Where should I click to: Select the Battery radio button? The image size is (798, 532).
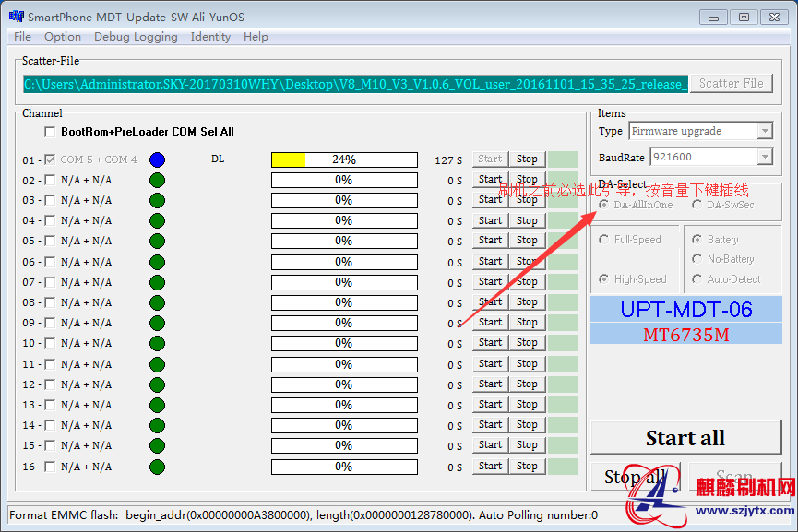click(x=697, y=240)
